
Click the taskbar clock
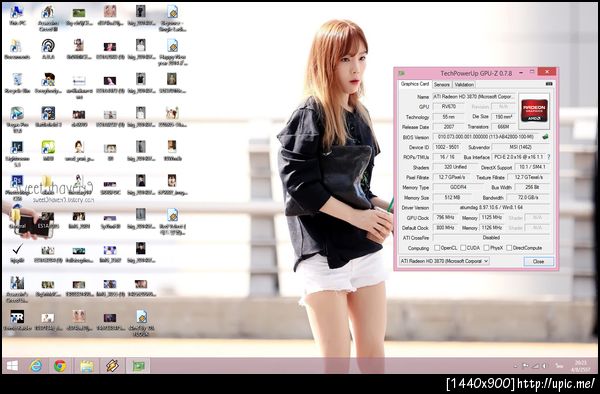click(x=580, y=366)
